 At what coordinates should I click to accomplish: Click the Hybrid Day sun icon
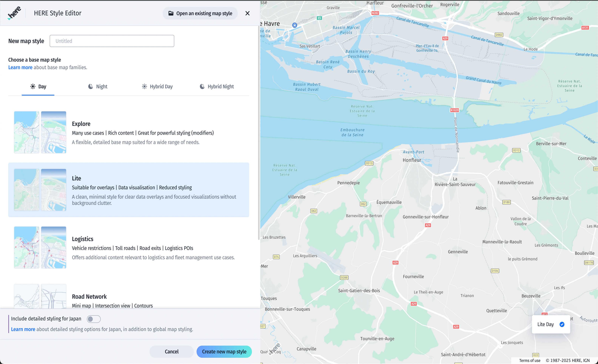point(144,86)
